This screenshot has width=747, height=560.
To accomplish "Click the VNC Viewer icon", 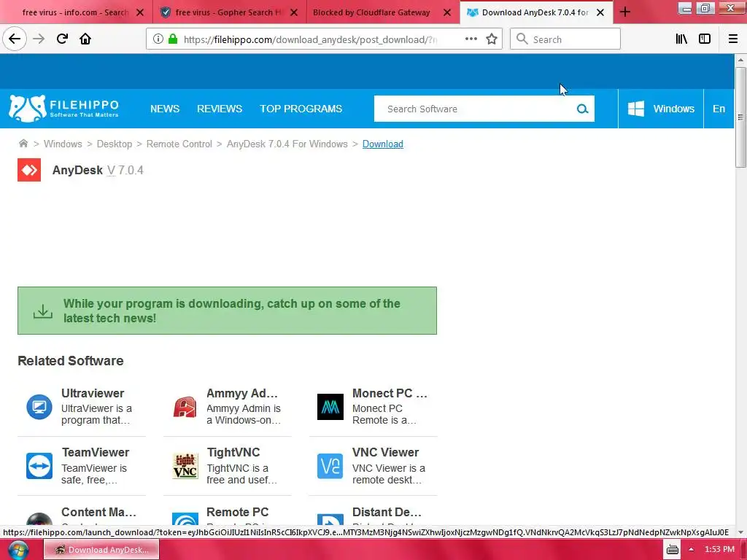I will click(x=330, y=466).
